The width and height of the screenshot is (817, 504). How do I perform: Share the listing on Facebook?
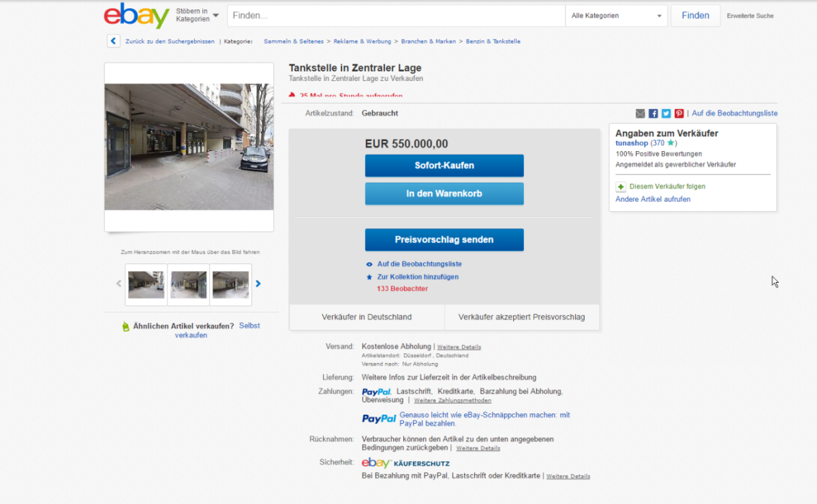coord(653,113)
